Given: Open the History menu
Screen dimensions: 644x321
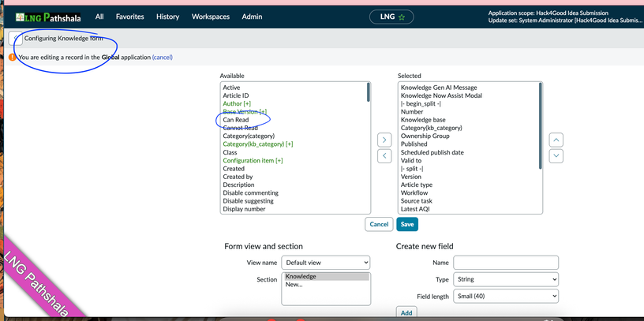Looking at the screenshot, I should [x=167, y=17].
